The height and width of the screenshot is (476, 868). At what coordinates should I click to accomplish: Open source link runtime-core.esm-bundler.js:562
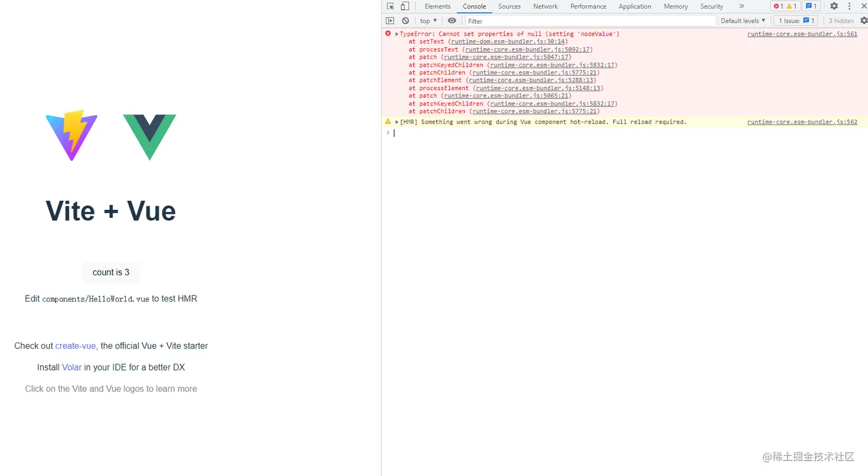[802, 122]
